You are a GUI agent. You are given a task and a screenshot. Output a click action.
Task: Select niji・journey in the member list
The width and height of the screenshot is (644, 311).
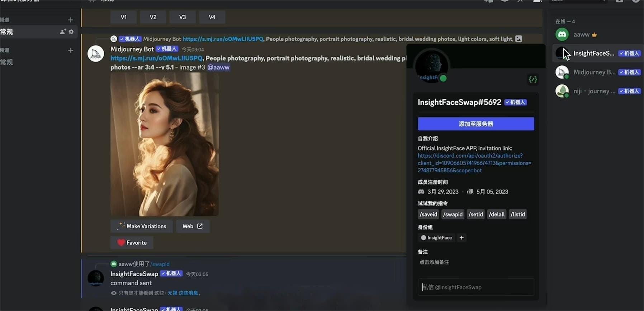[598, 91]
